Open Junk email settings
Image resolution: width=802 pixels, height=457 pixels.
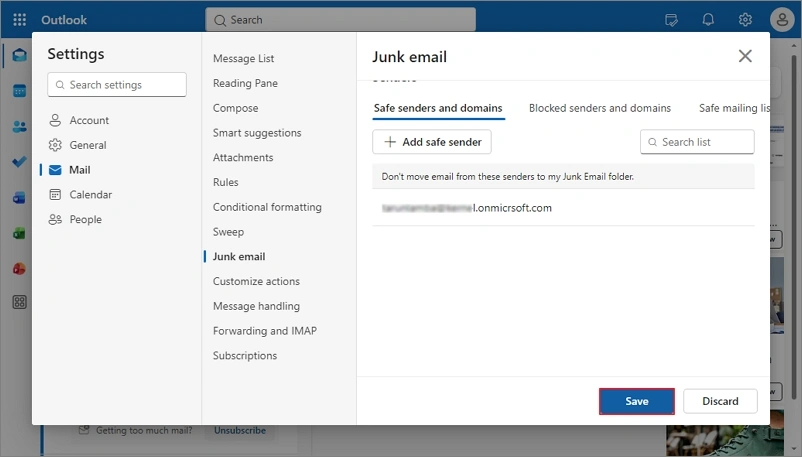pyautogui.click(x=239, y=256)
